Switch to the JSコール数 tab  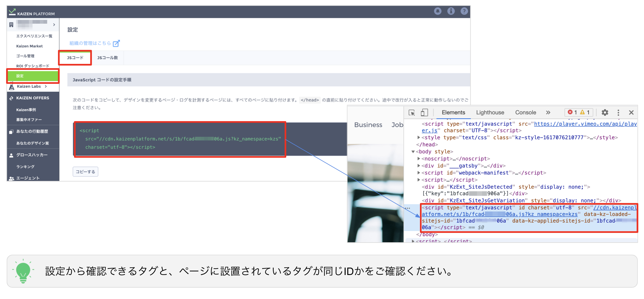107,58
